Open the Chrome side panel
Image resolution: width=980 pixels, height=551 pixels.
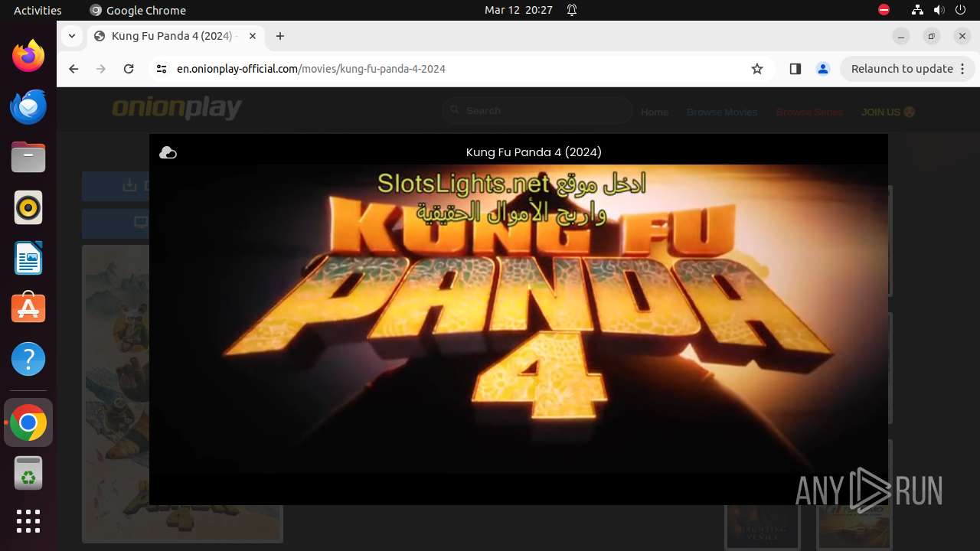[x=795, y=69]
